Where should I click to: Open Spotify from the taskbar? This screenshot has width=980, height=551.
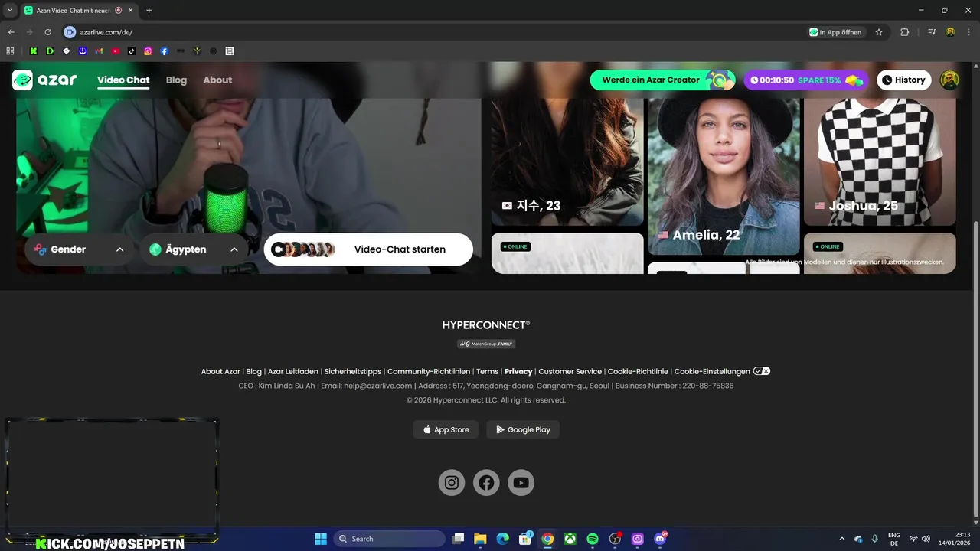point(593,539)
